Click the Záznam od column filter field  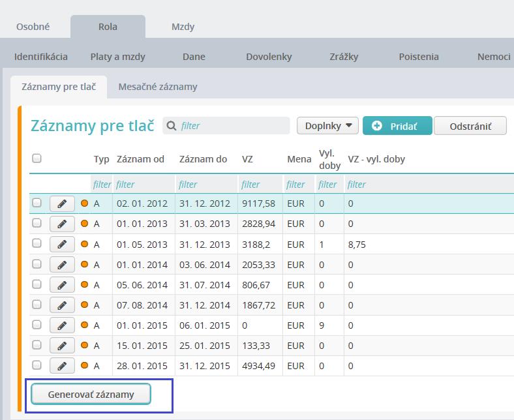(144, 185)
